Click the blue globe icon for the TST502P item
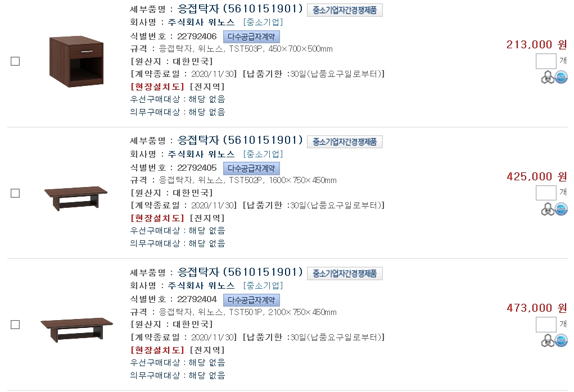 click(x=561, y=209)
